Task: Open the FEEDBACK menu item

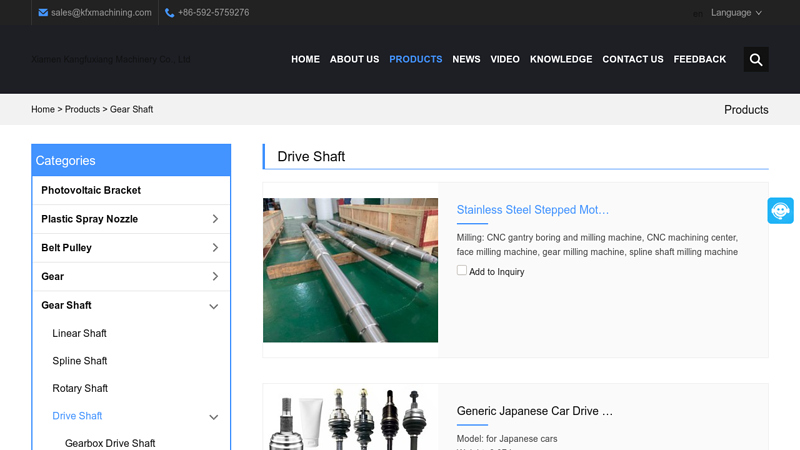Action: pos(699,59)
